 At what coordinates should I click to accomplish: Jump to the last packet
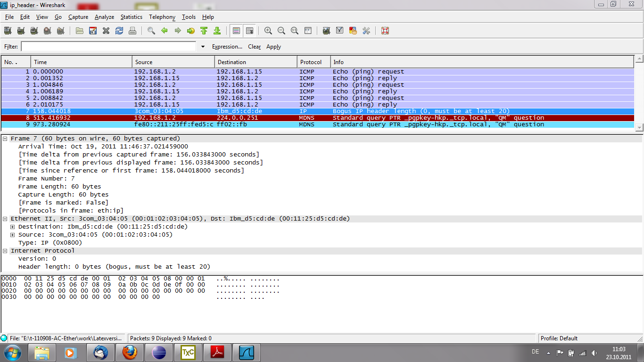coord(217,31)
